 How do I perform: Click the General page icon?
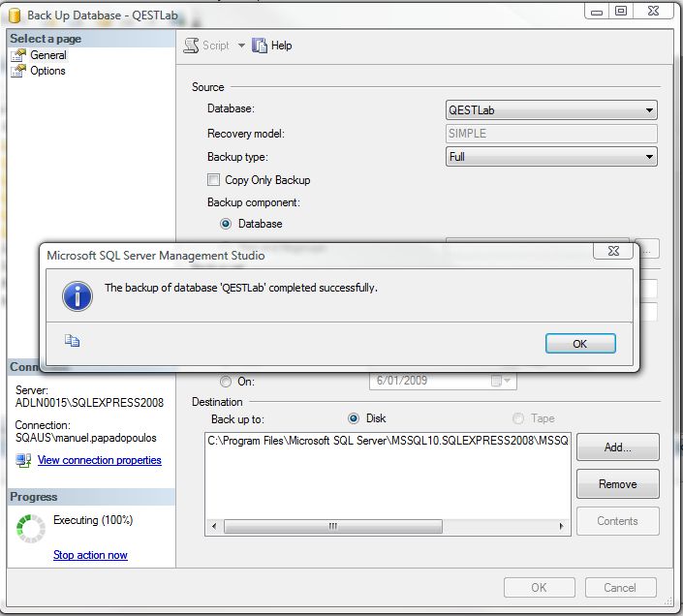[18, 55]
